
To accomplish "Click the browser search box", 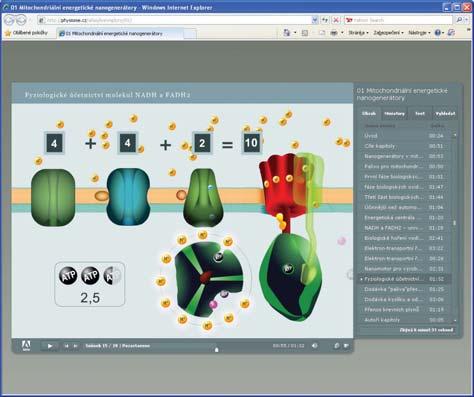I will click(398, 20).
